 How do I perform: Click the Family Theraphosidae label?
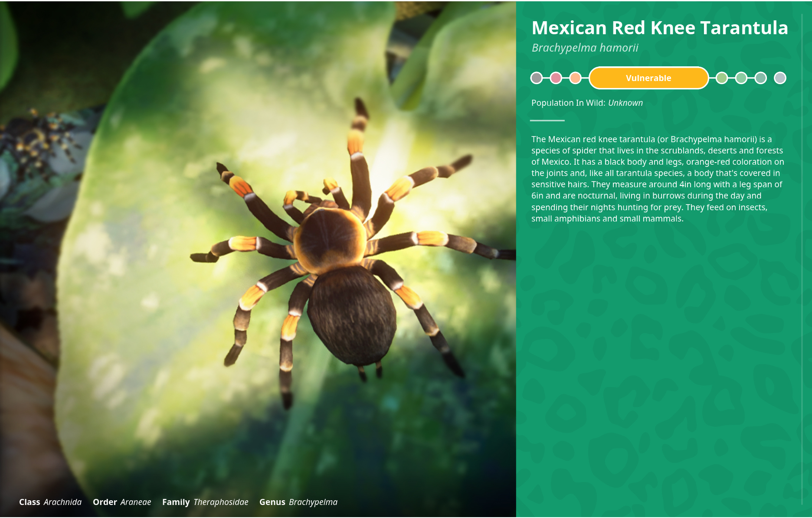205,502
